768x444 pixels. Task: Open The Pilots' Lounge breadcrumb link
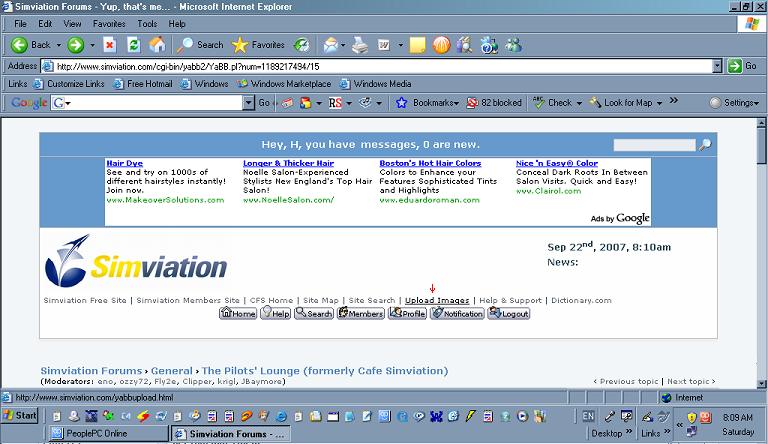coord(324,371)
